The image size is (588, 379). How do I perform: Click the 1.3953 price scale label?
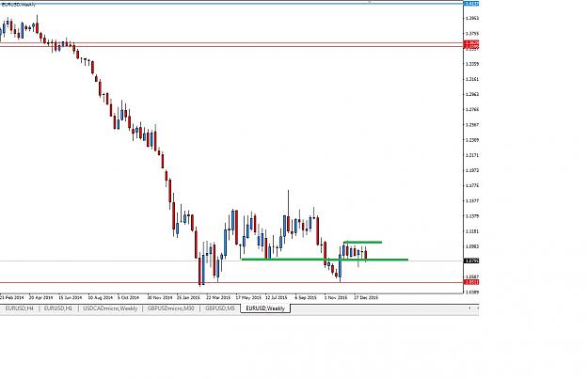tap(472, 18)
